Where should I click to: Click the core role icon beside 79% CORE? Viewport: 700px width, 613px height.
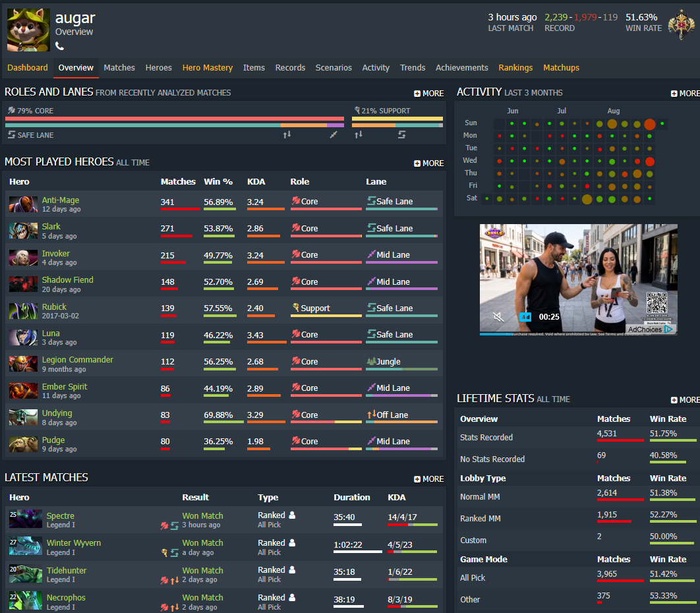[x=12, y=110]
